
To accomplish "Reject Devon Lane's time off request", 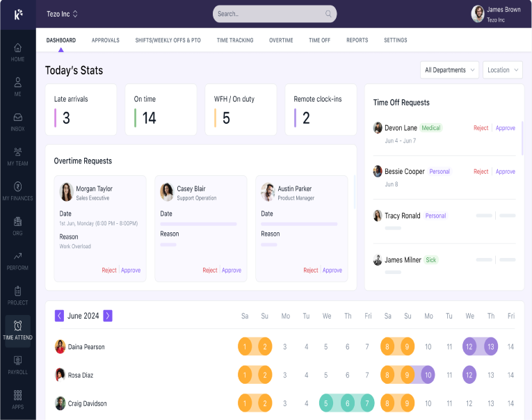I will (481, 128).
